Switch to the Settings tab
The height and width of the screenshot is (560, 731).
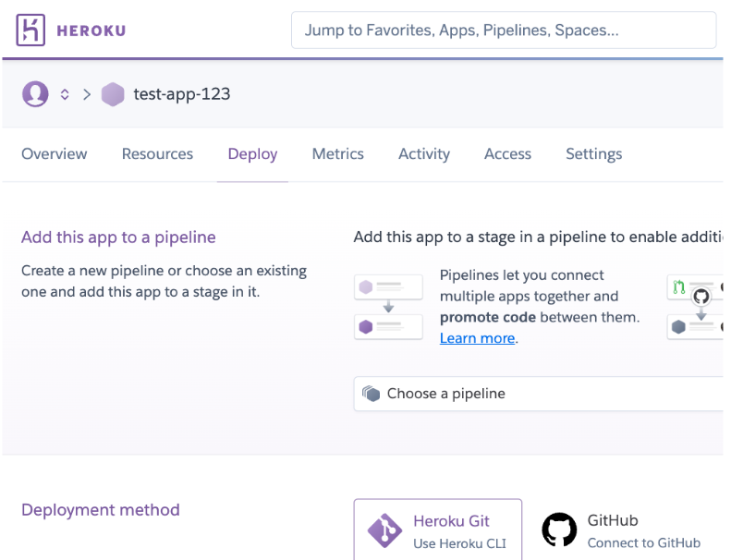[x=594, y=154]
